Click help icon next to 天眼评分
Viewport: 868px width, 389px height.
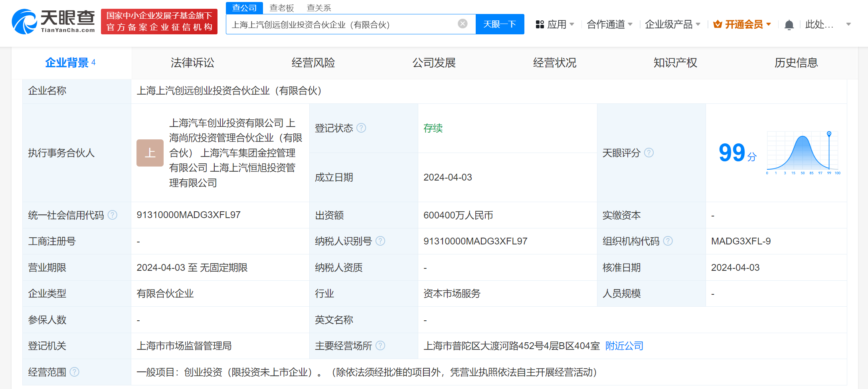point(649,153)
